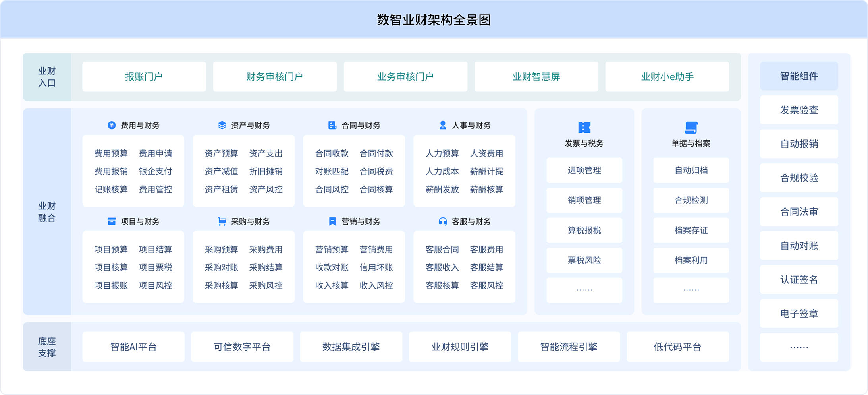Select the 业财规则引擎 box
Viewport: 868px width, 395px height.
pyautogui.click(x=460, y=347)
